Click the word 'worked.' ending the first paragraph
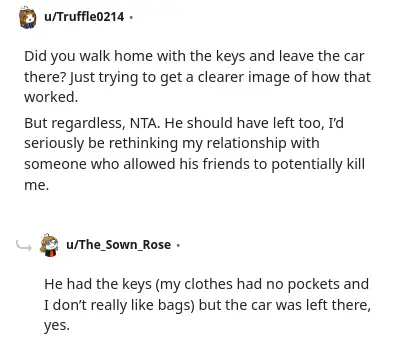The height and width of the screenshot is (361, 400). [x=51, y=97]
